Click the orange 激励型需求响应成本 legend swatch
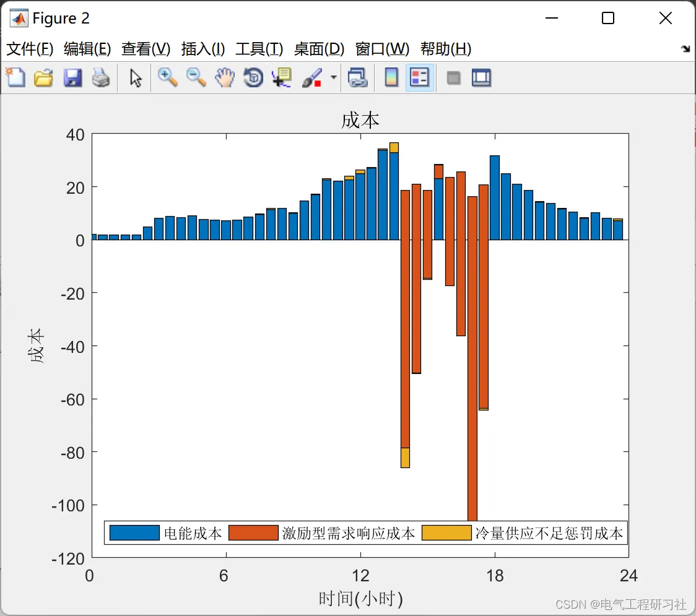The width and height of the screenshot is (696, 616). tap(253, 532)
